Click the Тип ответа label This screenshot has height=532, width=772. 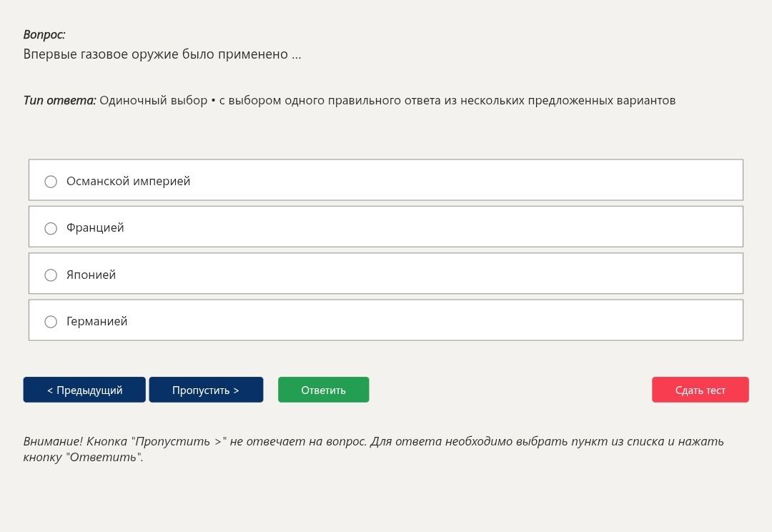pos(59,101)
